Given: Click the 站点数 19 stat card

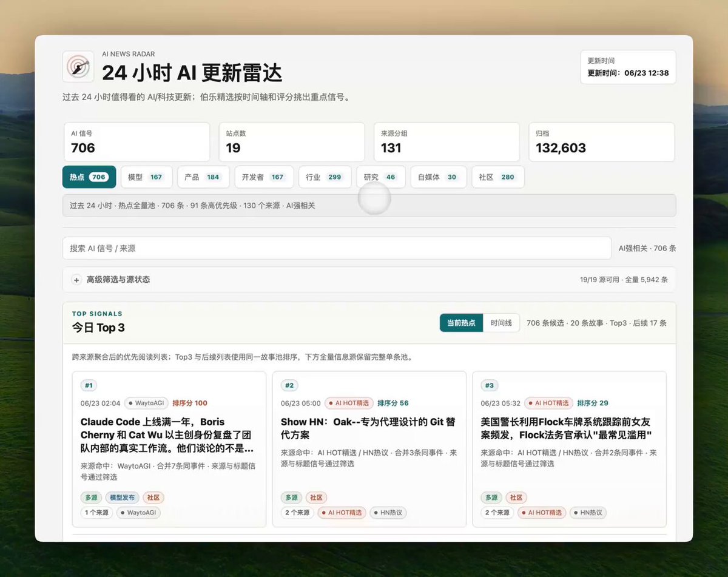Looking at the screenshot, I should (x=292, y=142).
